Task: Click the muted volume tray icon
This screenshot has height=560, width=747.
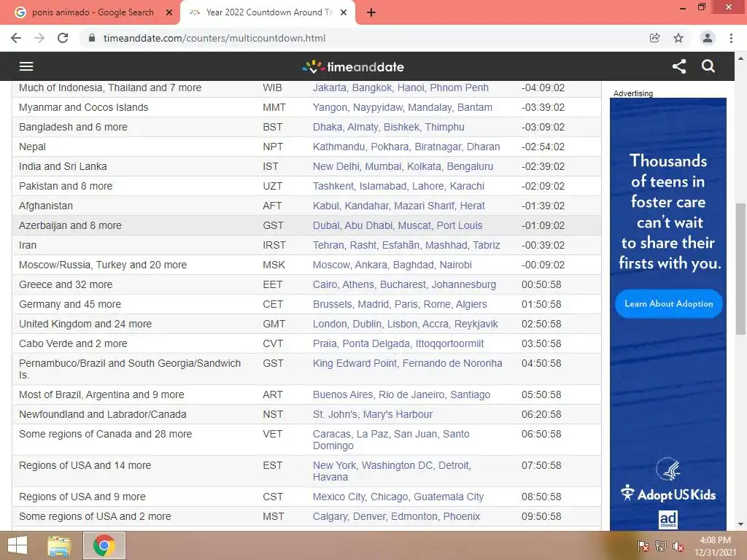Action: (x=678, y=546)
